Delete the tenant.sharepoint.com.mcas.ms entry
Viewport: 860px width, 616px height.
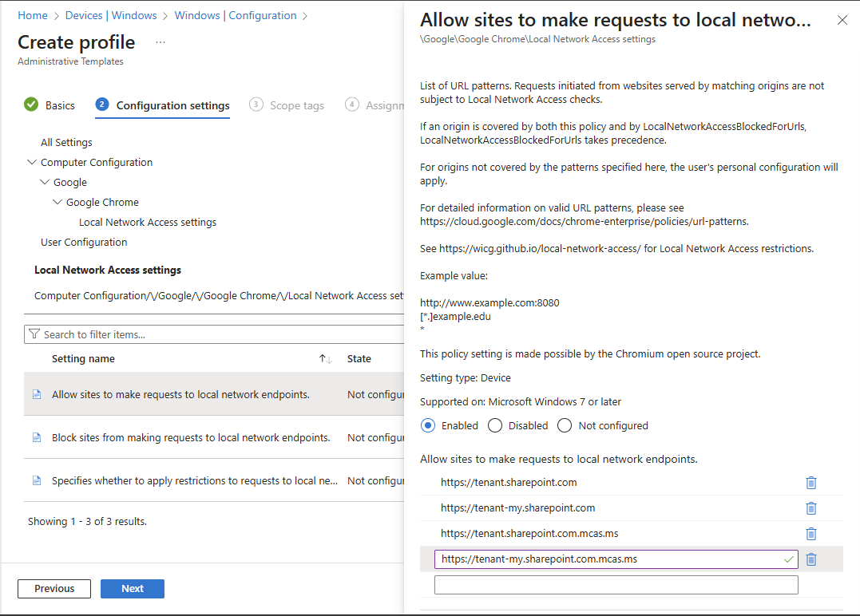coord(810,534)
